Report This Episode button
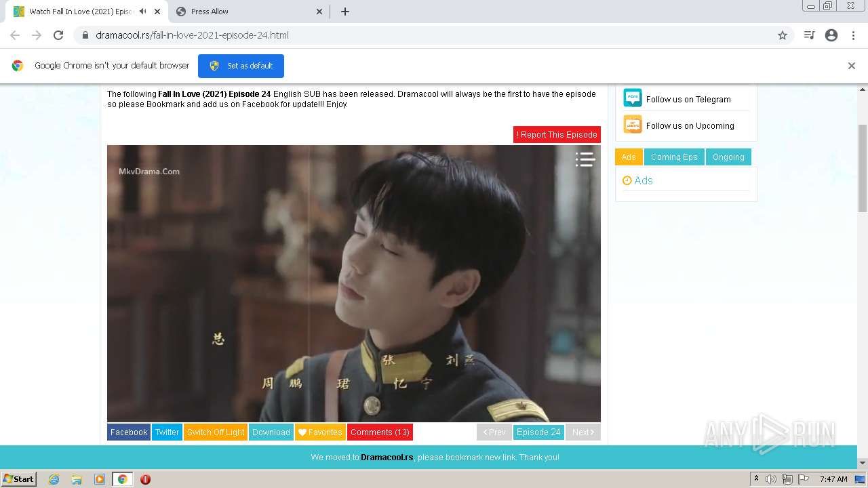868x488 pixels. point(557,134)
